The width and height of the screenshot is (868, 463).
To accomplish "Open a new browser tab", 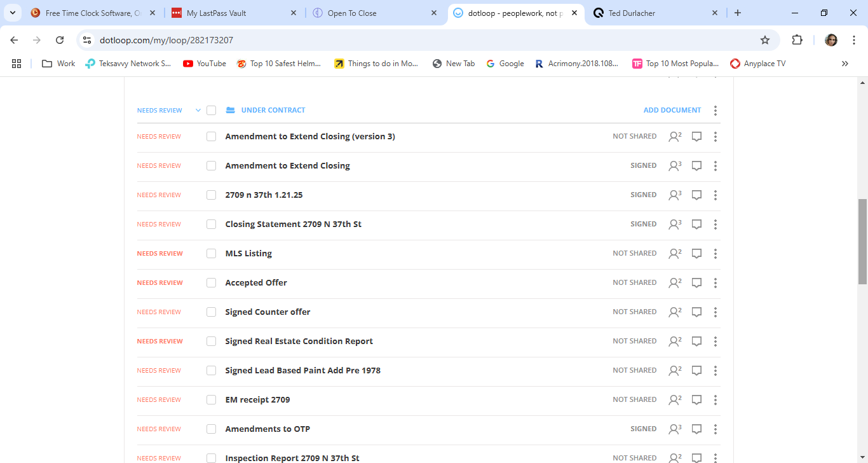I will point(738,13).
